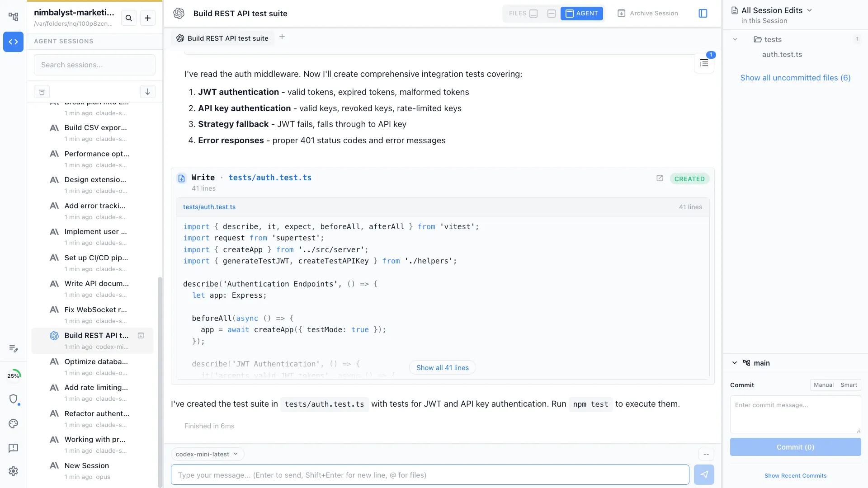Click the outline icon with the badge 1
Viewport: 868px width, 488px height.
click(x=704, y=63)
